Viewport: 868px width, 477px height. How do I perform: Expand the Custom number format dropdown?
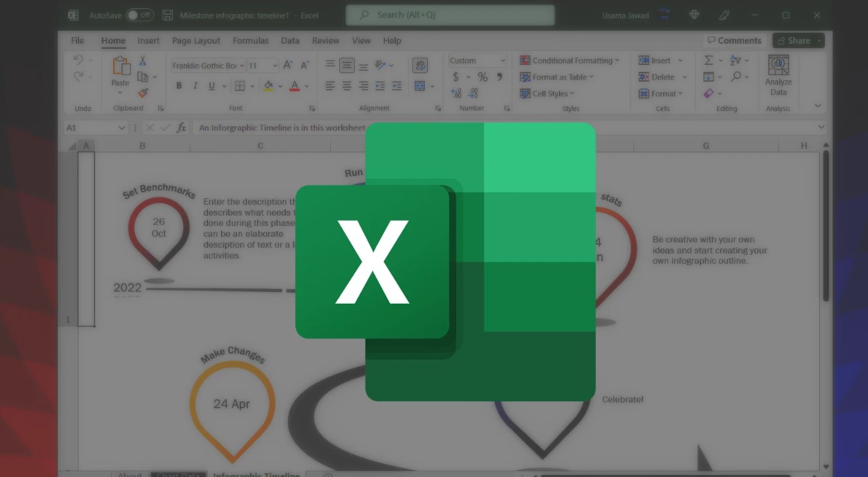[x=502, y=60]
